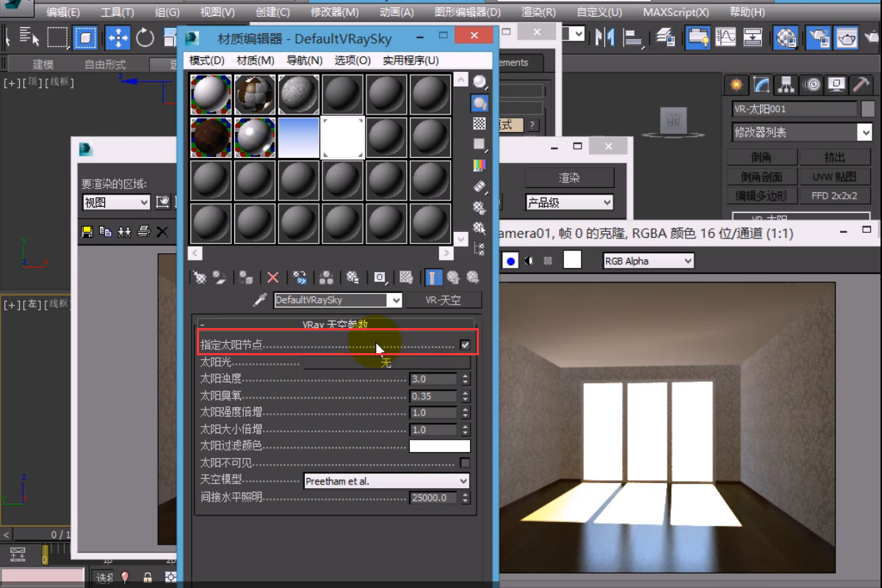The height and width of the screenshot is (588, 882).
Task: Open the 材质(M) menu in material editor
Action: coord(256,60)
